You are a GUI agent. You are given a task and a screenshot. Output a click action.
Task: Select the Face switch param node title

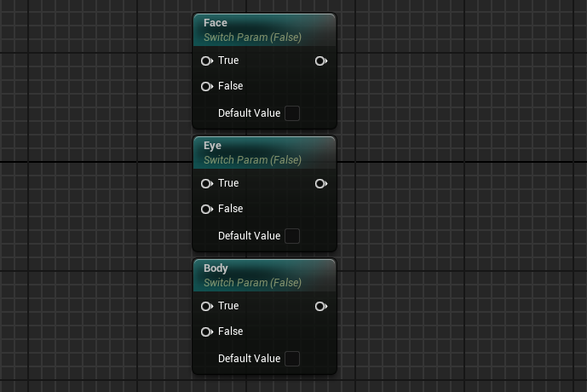(x=216, y=23)
